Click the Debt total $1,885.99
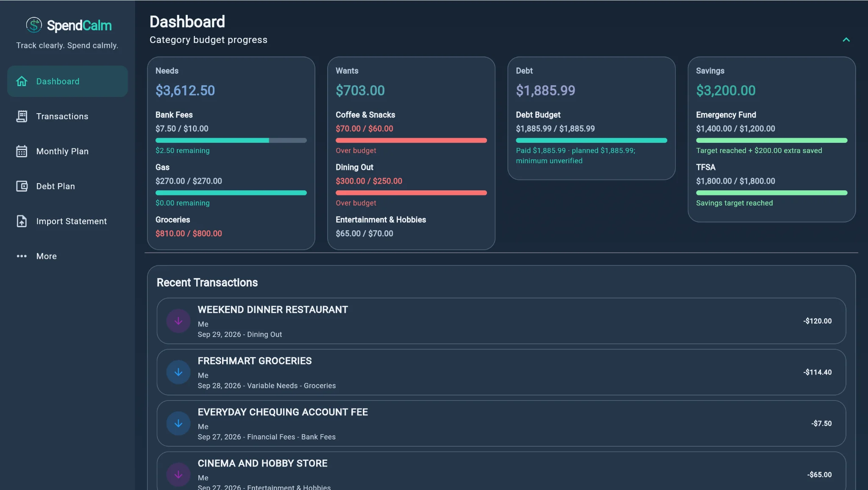This screenshot has height=490, width=868. tap(545, 90)
